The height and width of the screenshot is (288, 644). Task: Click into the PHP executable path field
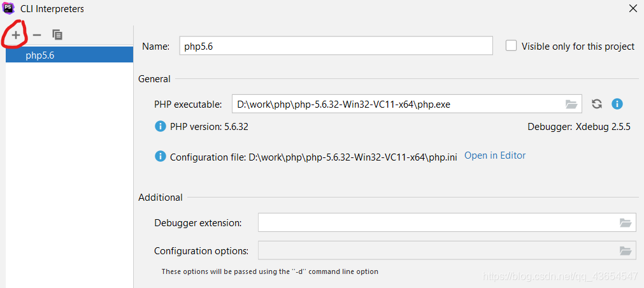coord(395,104)
